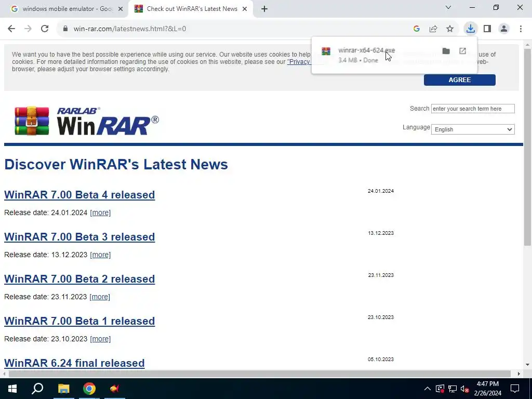
Task: Click the forward navigation arrow
Action: (x=28, y=29)
